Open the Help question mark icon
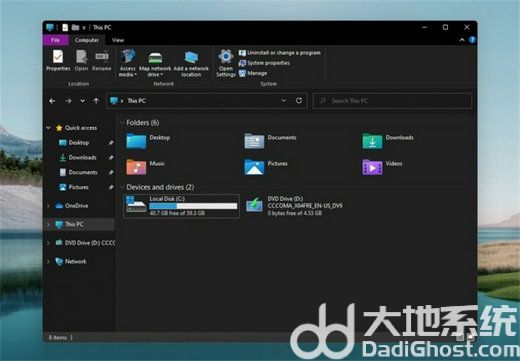The height and width of the screenshot is (361, 520). [472, 40]
